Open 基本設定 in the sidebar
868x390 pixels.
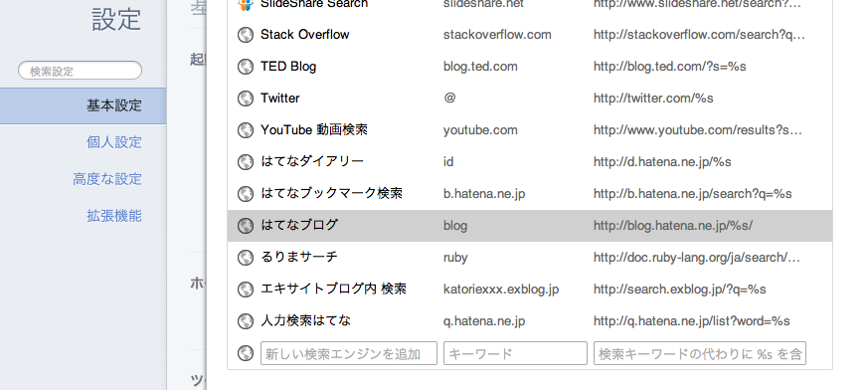point(84,105)
